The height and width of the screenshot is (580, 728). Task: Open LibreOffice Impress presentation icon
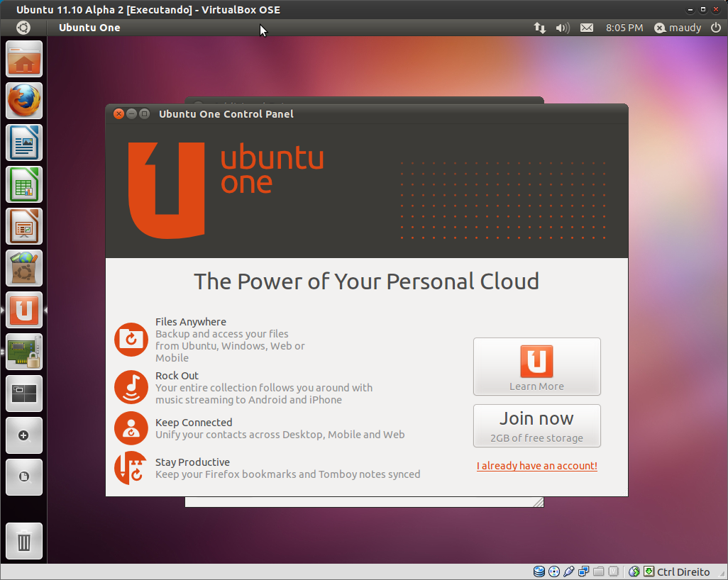pyautogui.click(x=24, y=226)
